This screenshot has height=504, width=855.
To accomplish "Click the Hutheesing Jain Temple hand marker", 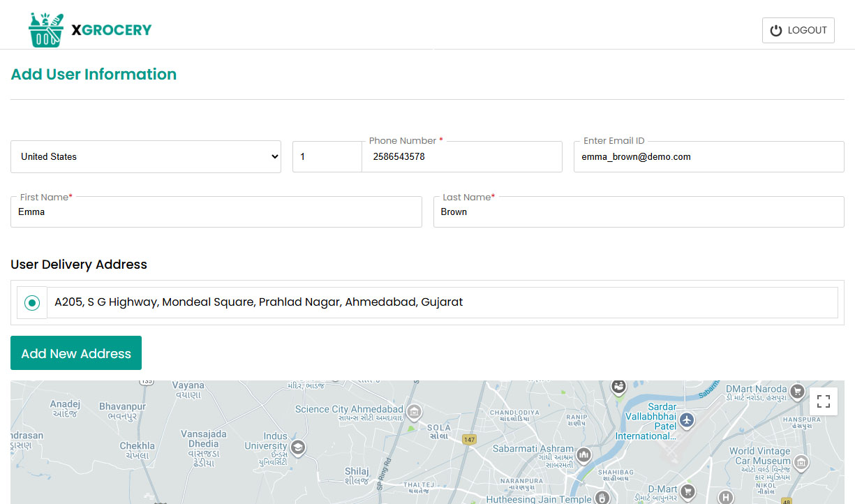I will point(601,497).
